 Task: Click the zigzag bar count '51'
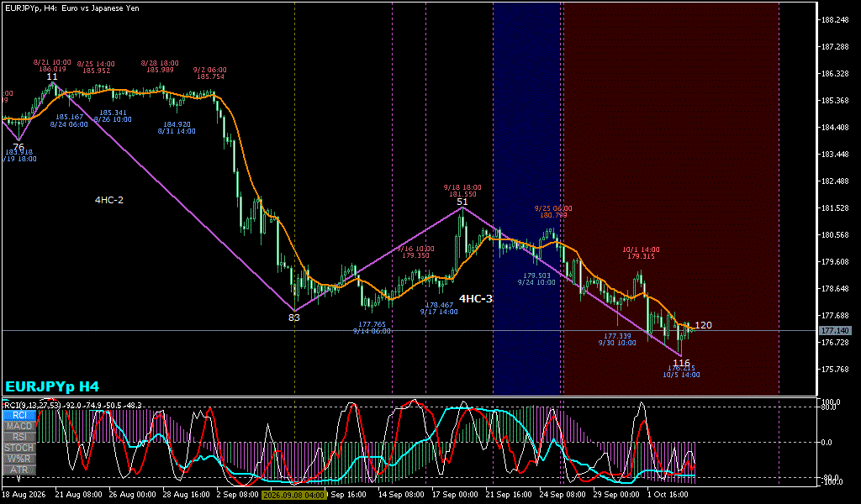(x=462, y=202)
